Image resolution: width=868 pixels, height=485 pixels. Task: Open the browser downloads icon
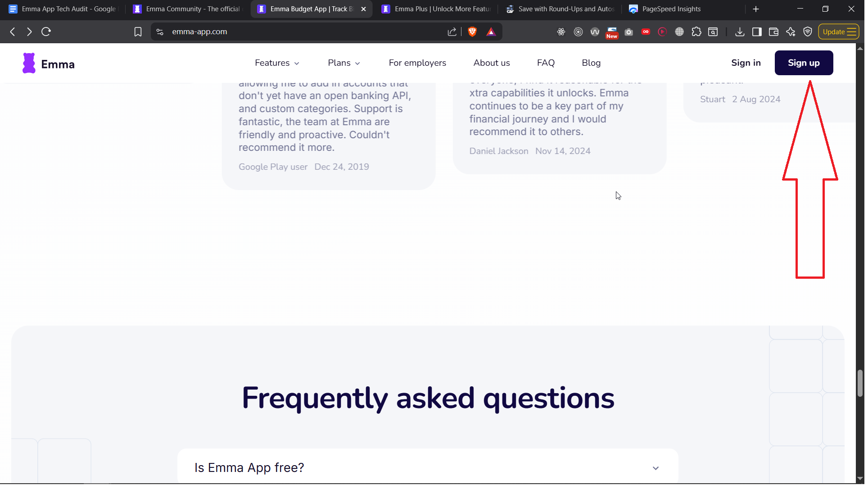pyautogui.click(x=740, y=32)
